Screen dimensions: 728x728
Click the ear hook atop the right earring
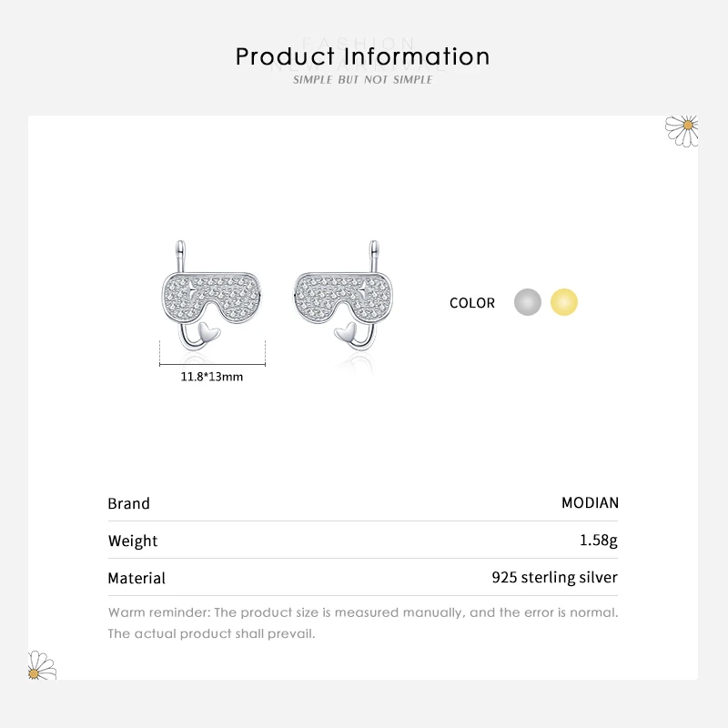373,253
